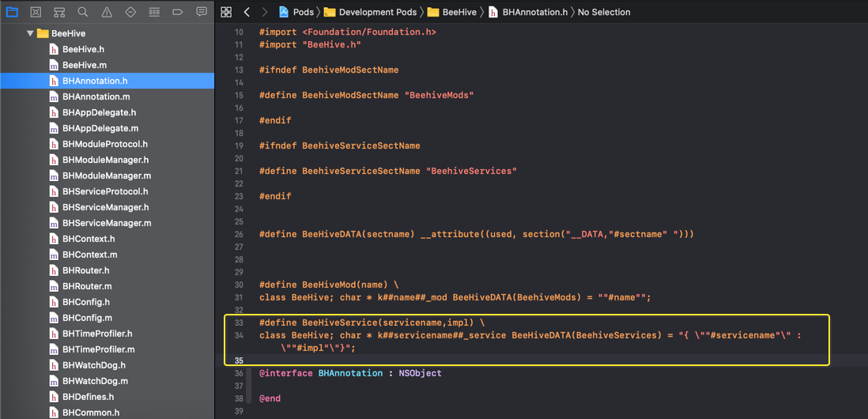Image resolution: width=868 pixels, height=419 pixels.
Task: Go back to the previous file
Action: [247, 12]
